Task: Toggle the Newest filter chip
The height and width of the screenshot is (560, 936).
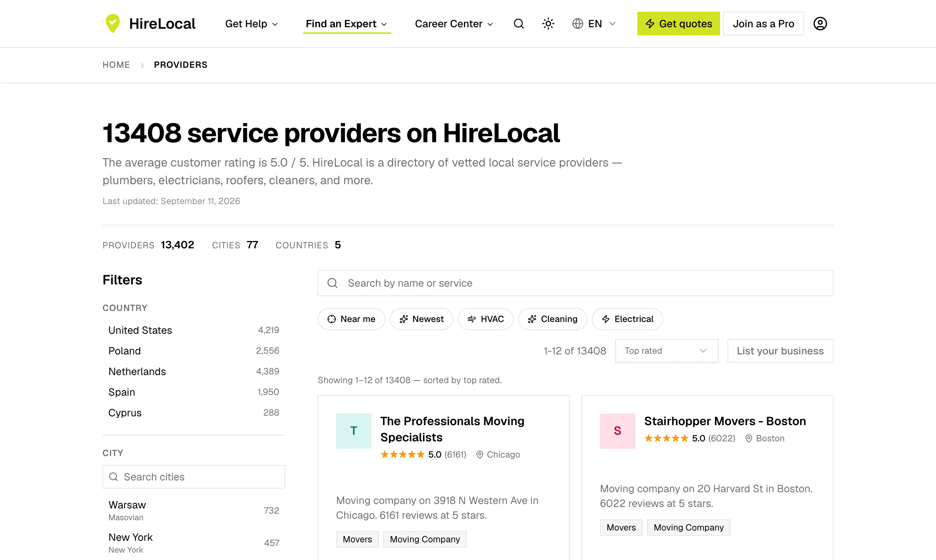Action: click(x=421, y=319)
